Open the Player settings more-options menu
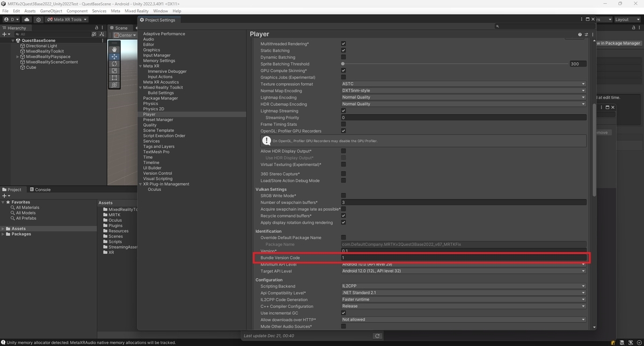 click(592, 34)
